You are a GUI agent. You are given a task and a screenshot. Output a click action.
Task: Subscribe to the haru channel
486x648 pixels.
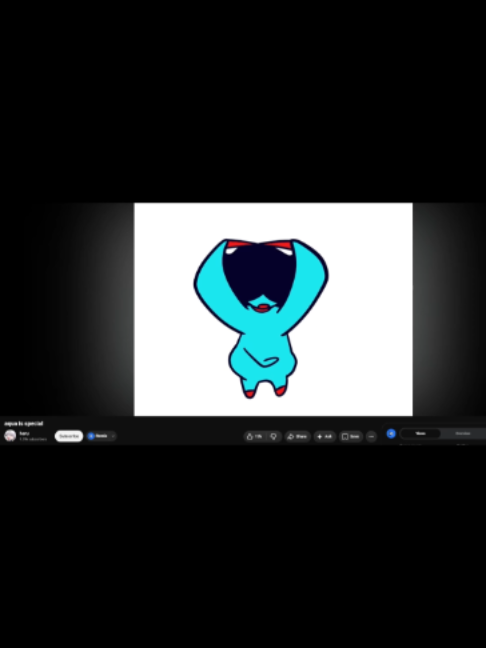(69, 436)
